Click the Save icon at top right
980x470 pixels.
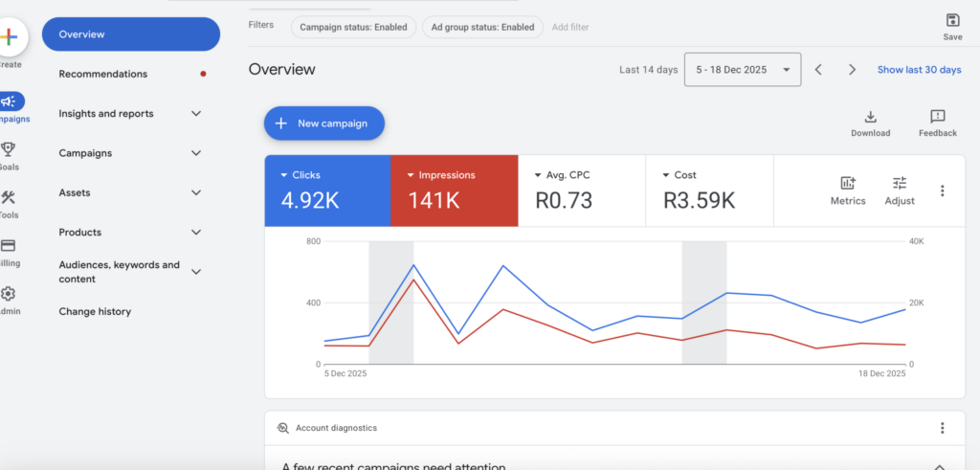click(952, 21)
